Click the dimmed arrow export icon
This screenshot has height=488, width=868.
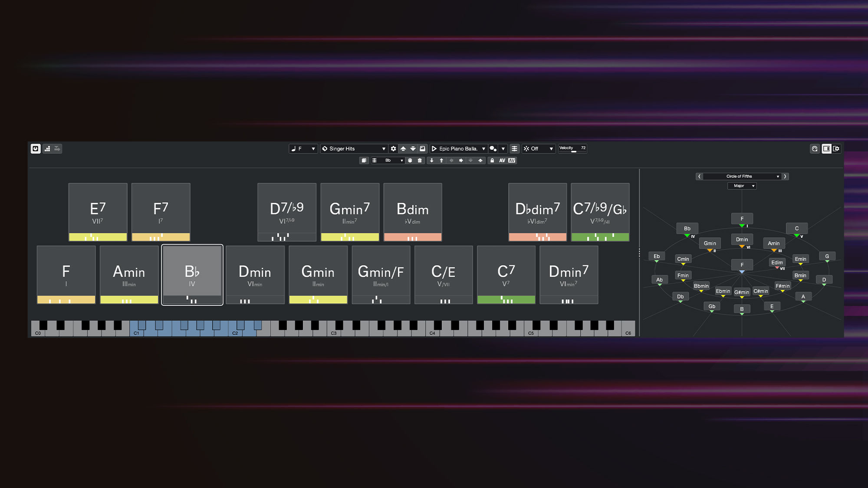pos(57,149)
